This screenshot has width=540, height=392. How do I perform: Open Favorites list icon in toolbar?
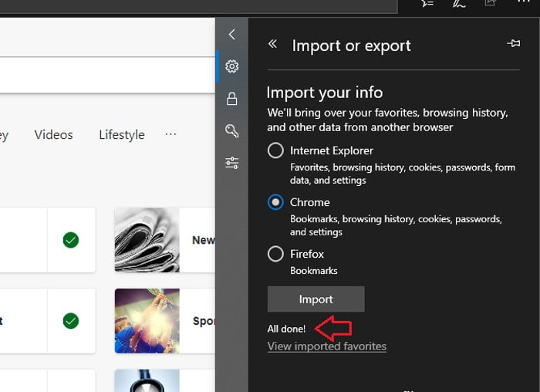427,3
